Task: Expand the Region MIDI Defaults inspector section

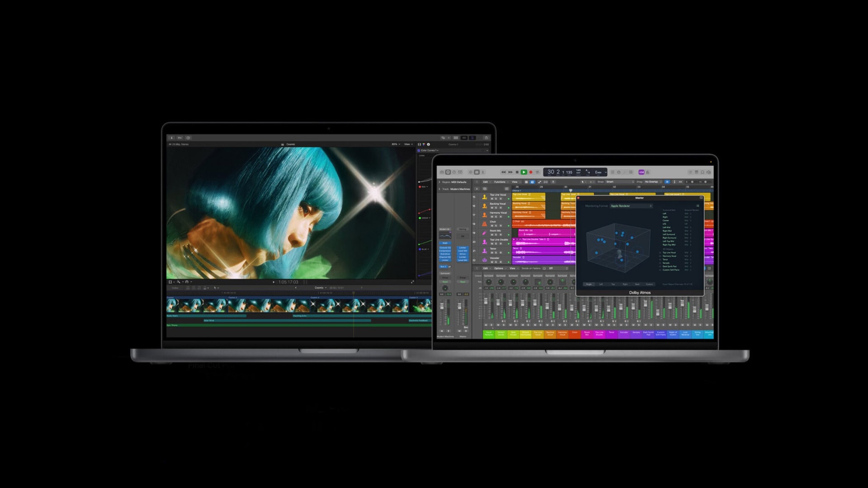Action: click(x=439, y=182)
